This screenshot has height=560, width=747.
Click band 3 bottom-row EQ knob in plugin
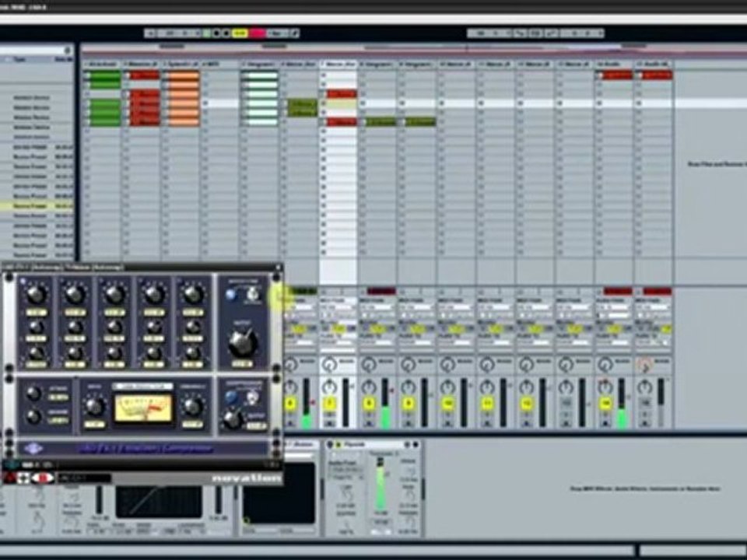pyautogui.click(x=114, y=353)
